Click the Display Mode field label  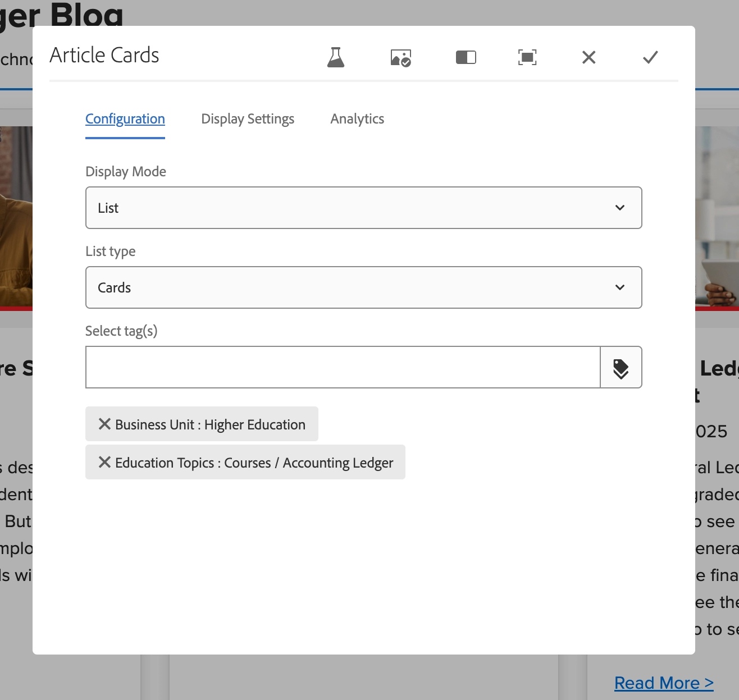126,172
